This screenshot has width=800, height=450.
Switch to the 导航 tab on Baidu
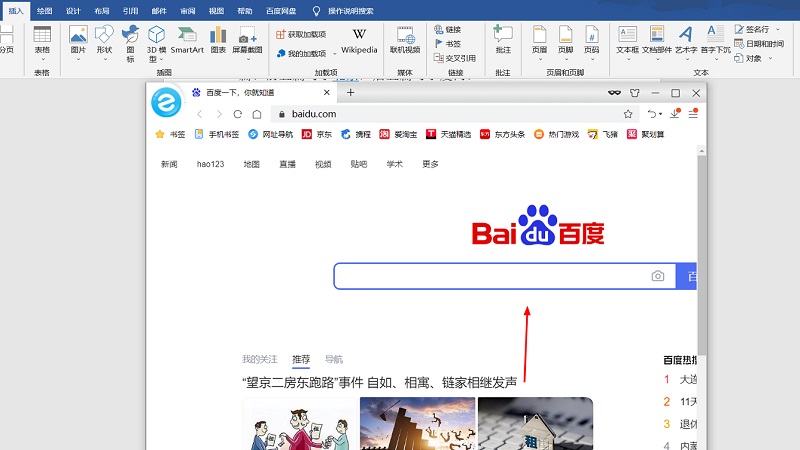333,359
